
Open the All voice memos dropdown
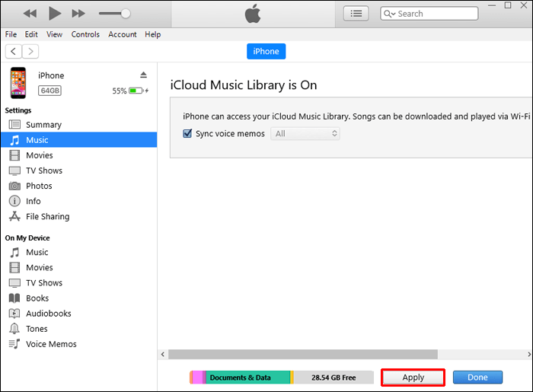(305, 133)
